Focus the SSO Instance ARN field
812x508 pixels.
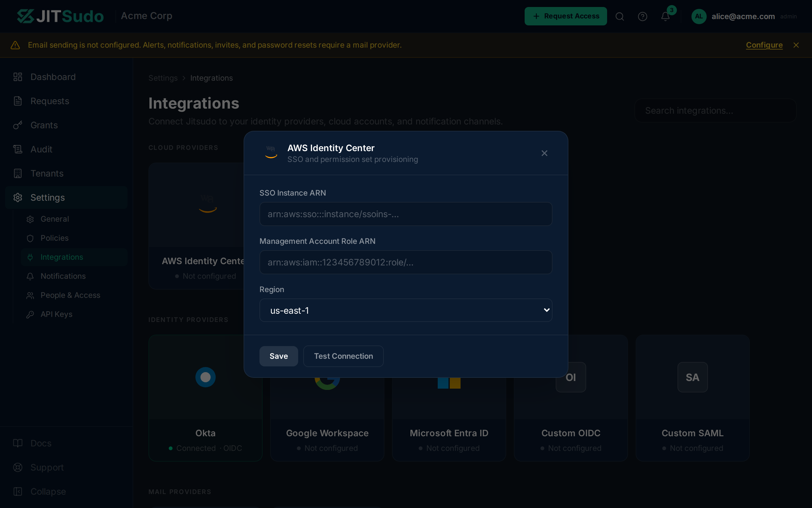[x=406, y=214]
